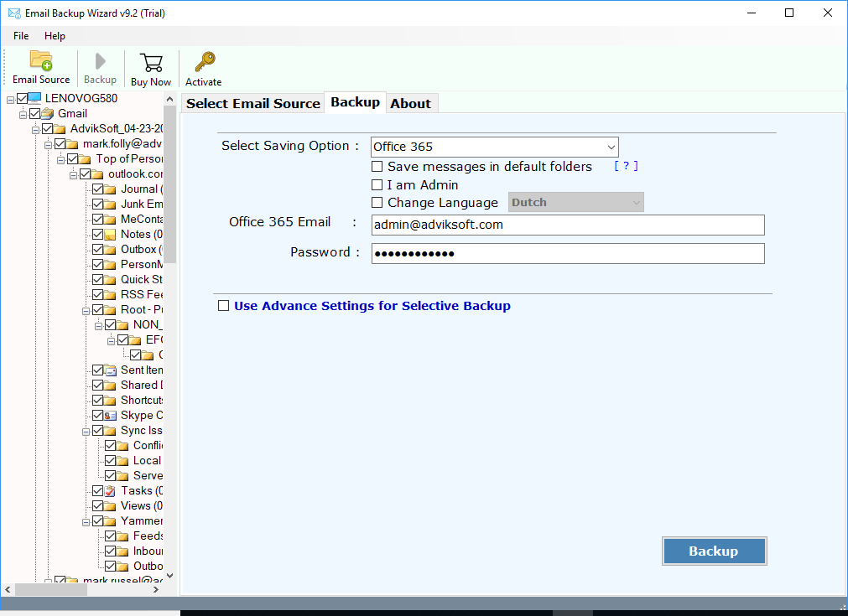Collapse the Sync Issues node

click(86, 432)
